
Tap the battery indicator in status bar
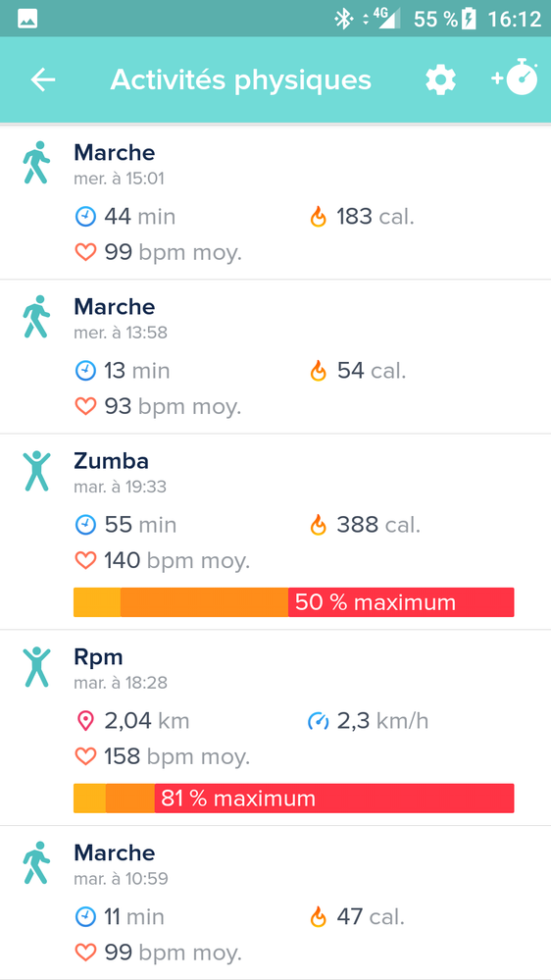(468, 19)
